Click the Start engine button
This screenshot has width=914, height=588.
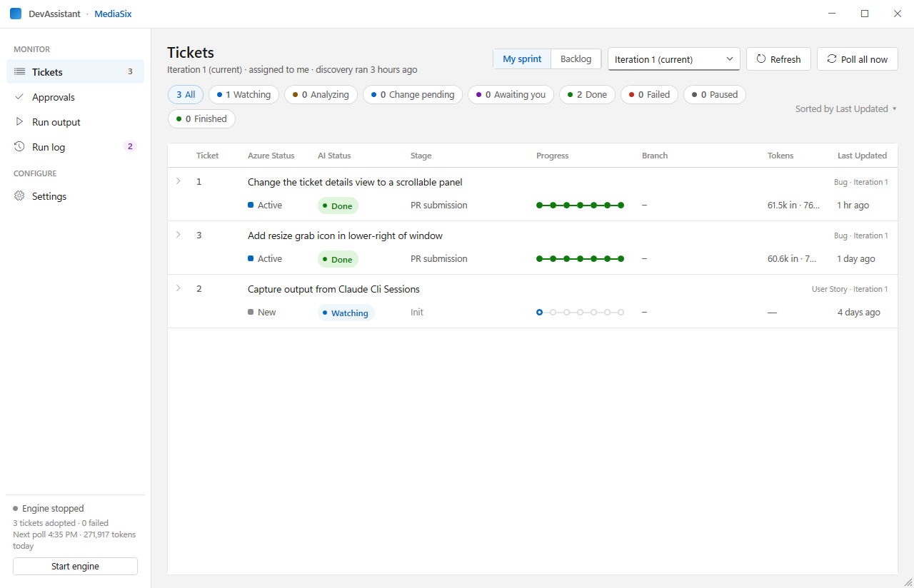click(75, 567)
